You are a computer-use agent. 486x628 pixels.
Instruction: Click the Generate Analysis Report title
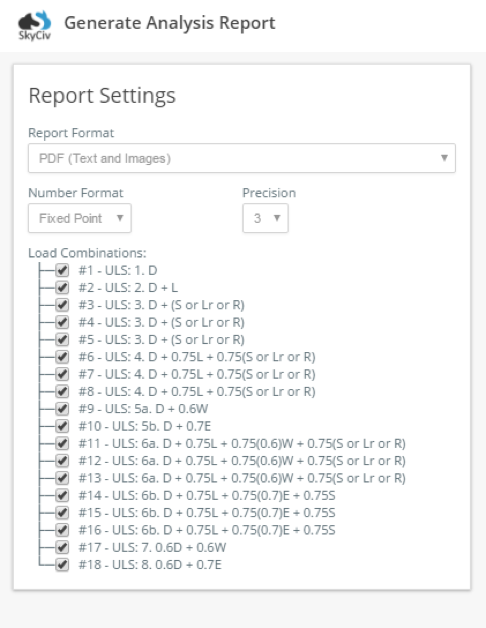[170, 23]
